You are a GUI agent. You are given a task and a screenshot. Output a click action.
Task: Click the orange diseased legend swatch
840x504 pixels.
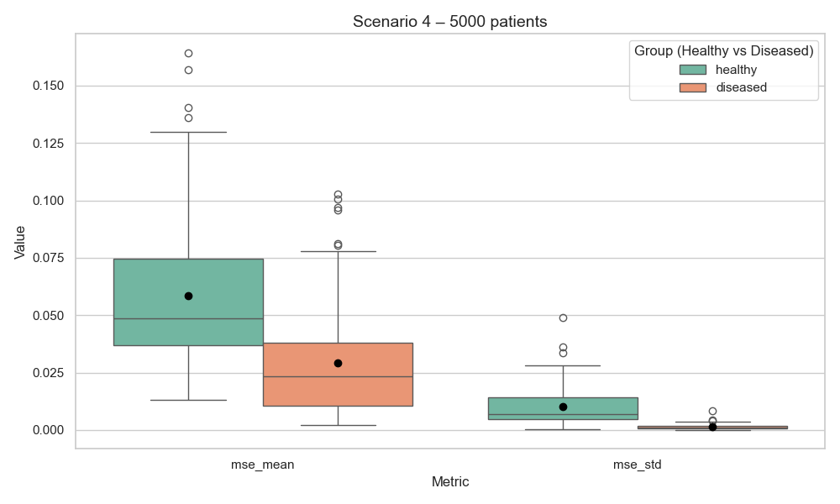pos(694,87)
